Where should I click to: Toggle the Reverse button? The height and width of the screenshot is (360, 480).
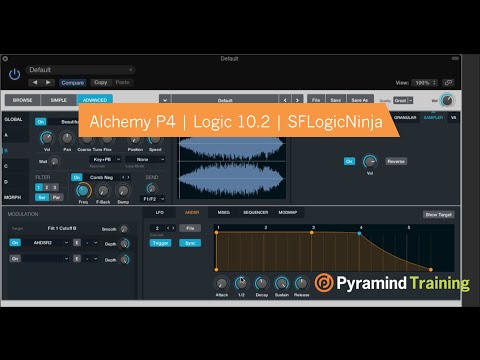point(396,161)
